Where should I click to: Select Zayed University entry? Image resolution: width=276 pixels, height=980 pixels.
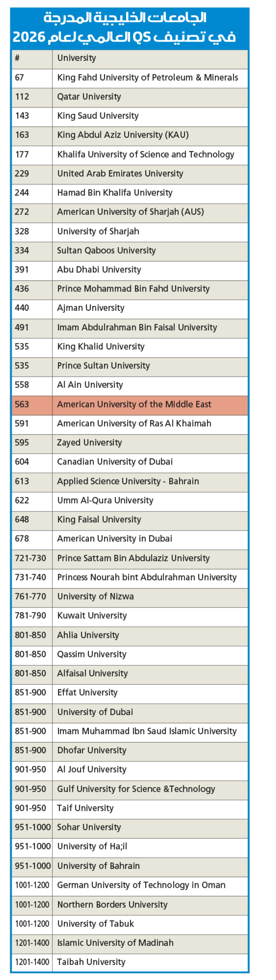[89, 443]
